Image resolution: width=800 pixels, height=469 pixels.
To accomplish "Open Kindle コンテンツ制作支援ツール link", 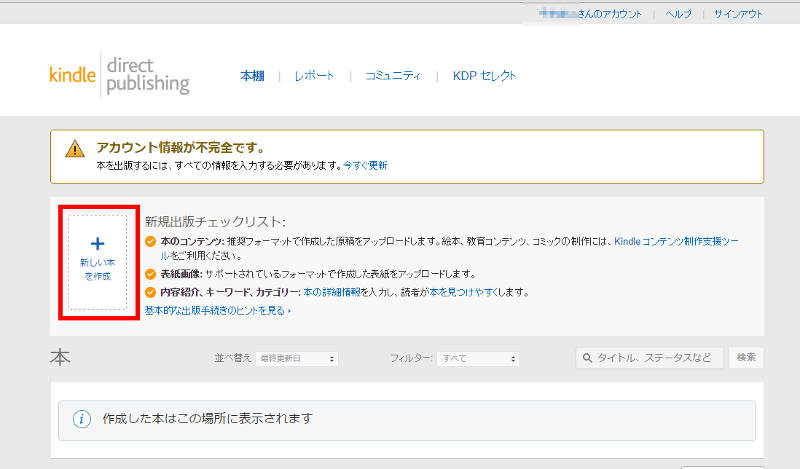I will point(676,241).
